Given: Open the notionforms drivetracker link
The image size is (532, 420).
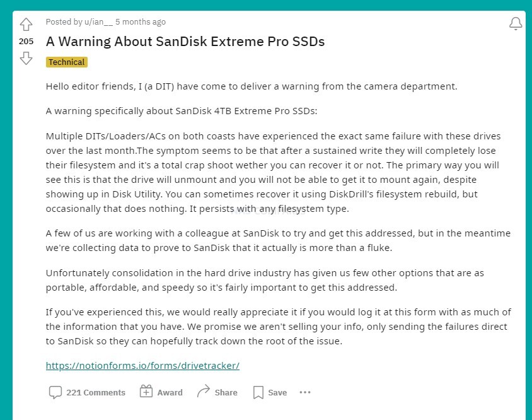Looking at the screenshot, I should pos(142,366).
